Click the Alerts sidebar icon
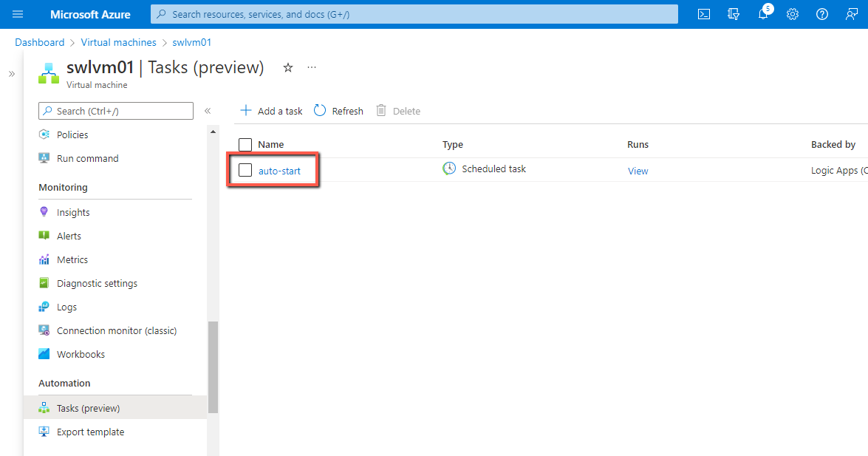Screen dimensions: 868x456 (44, 236)
